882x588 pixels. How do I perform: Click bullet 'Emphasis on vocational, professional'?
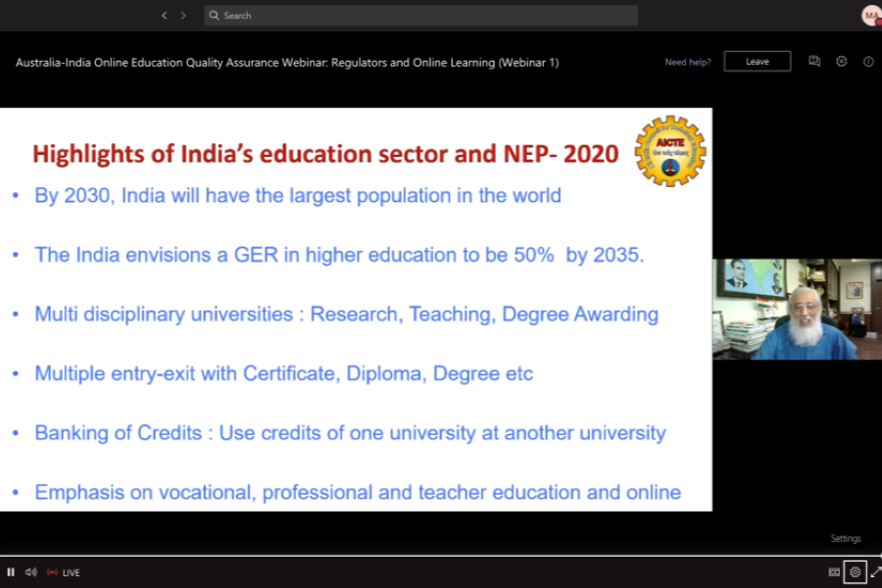(358, 492)
